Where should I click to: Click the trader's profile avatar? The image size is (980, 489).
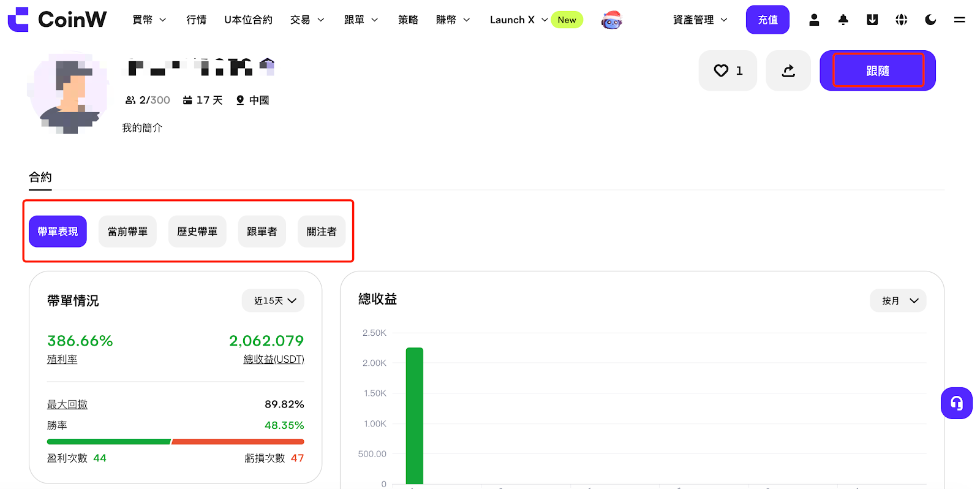pos(68,94)
